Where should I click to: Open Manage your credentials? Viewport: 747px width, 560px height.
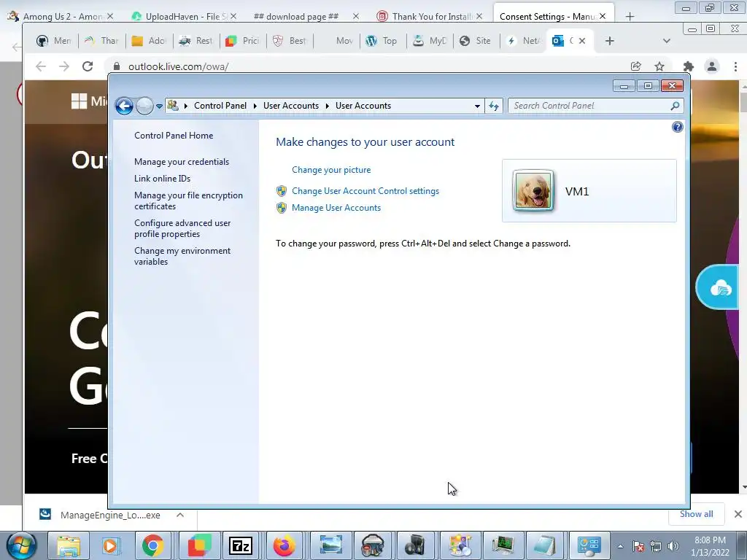coord(182,162)
